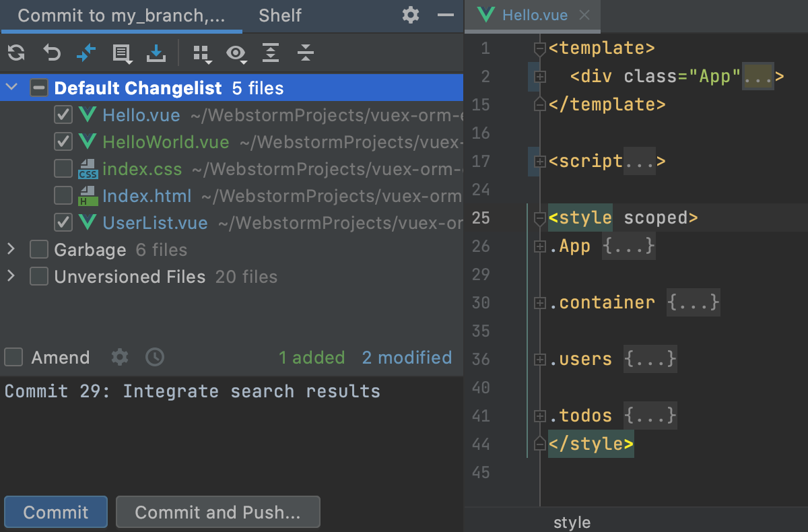Open the Shelf tab settings gear icon
Screen dimensions: 808x532
point(410,15)
